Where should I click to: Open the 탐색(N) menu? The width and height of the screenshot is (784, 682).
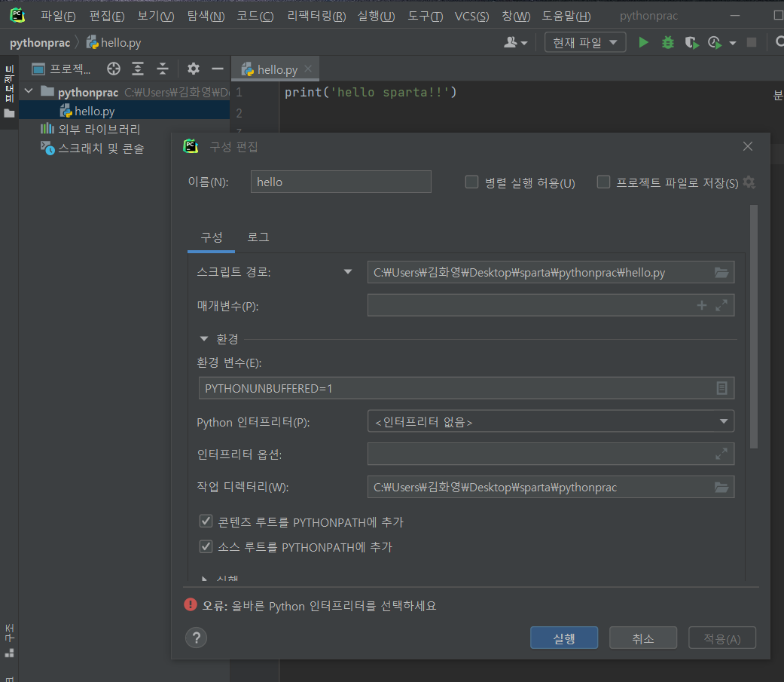tap(206, 16)
